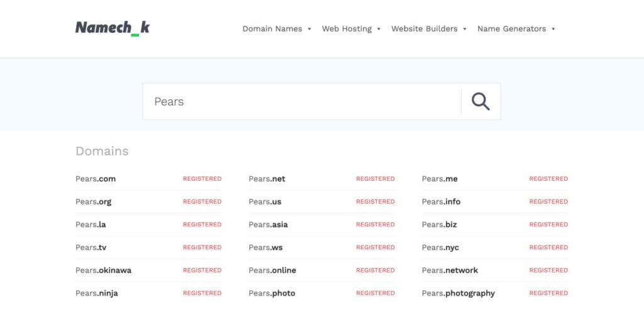
Task: Open the Pears.ninja domain listing
Action: [97, 293]
